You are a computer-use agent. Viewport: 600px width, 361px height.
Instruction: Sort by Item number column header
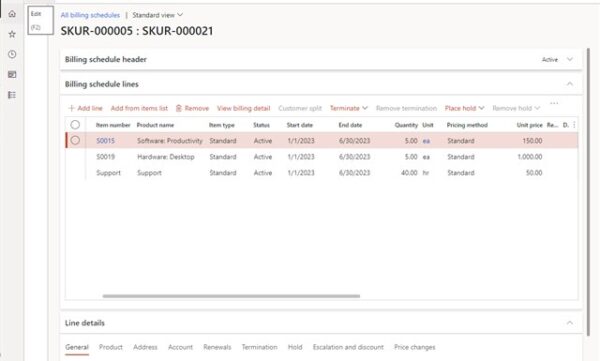click(113, 125)
